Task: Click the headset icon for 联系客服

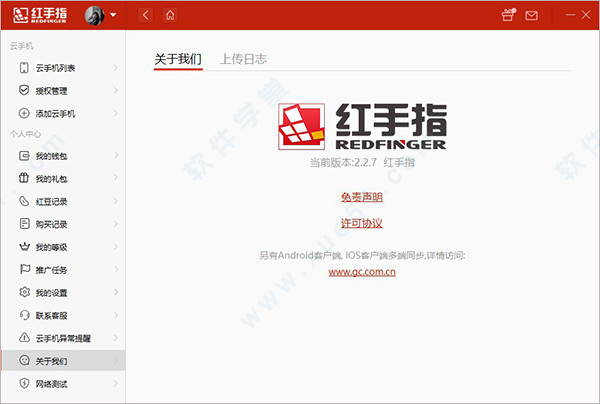Action: (x=24, y=315)
